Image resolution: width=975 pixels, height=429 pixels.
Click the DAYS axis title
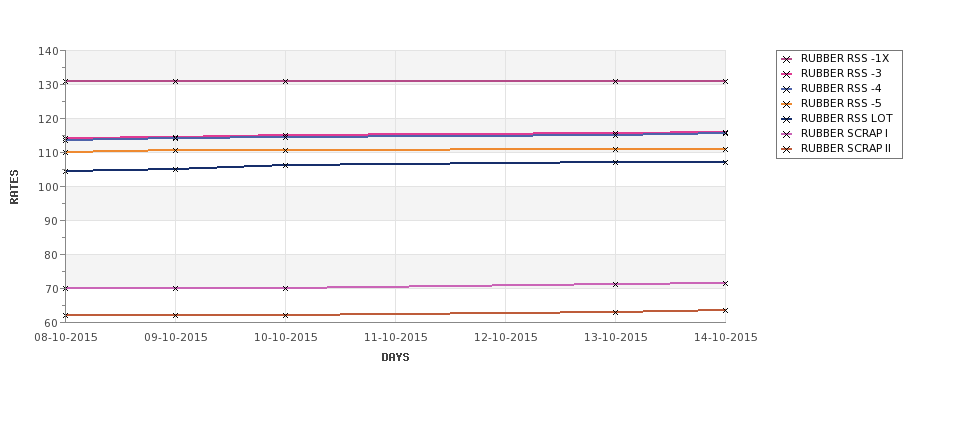click(395, 358)
